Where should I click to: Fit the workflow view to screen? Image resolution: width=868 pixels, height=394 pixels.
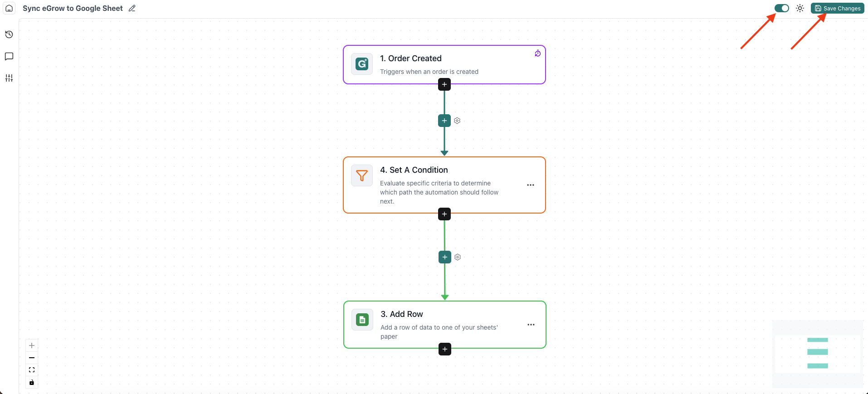pyautogui.click(x=32, y=370)
